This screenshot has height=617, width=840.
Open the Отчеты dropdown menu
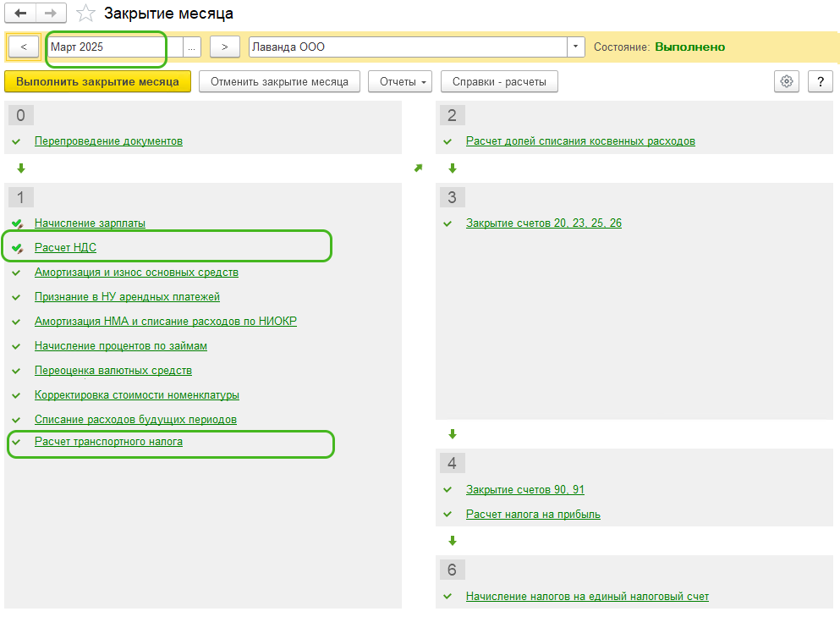pyautogui.click(x=400, y=82)
